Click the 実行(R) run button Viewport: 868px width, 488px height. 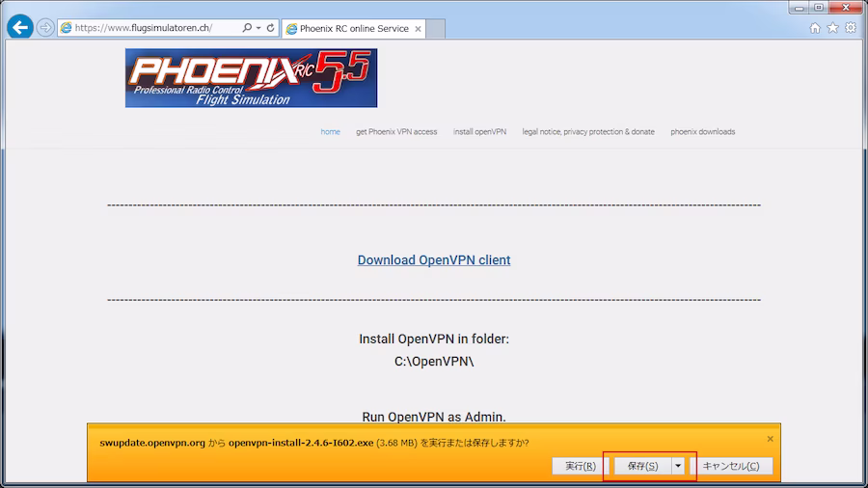(x=581, y=466)
